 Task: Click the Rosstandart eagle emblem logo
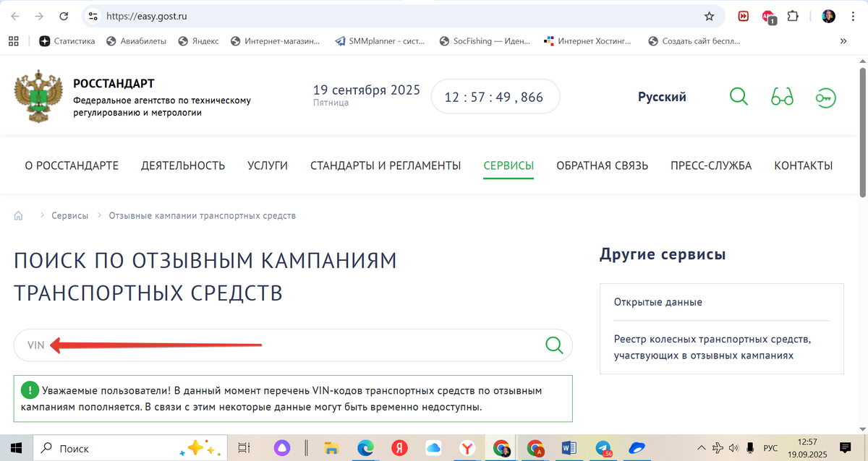tap(36, 95)
